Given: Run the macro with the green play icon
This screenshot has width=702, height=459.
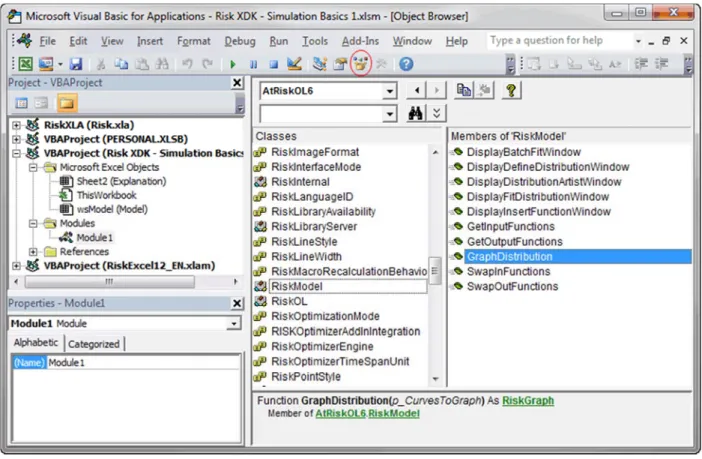Looking at the screenshot, I should pos(233,64).
